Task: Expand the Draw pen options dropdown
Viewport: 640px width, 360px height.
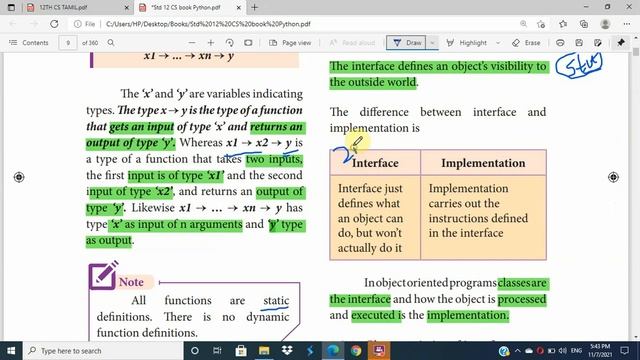Action: pyautogui.click(x=432, y=42)
